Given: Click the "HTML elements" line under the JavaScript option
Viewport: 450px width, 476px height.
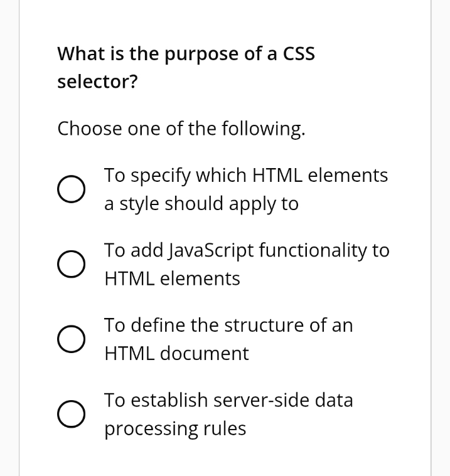Looking at the screenshot, I should coord(172,278).
